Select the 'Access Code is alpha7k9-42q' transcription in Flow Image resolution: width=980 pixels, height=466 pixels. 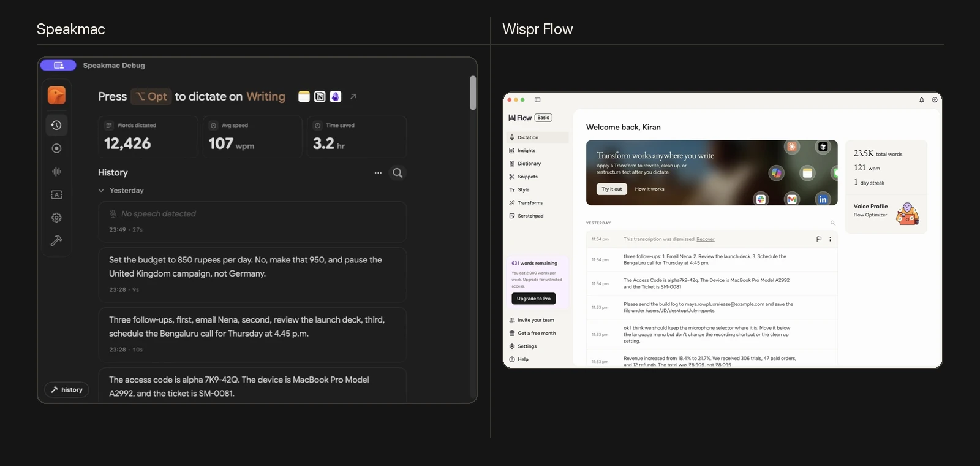[712, 284]
